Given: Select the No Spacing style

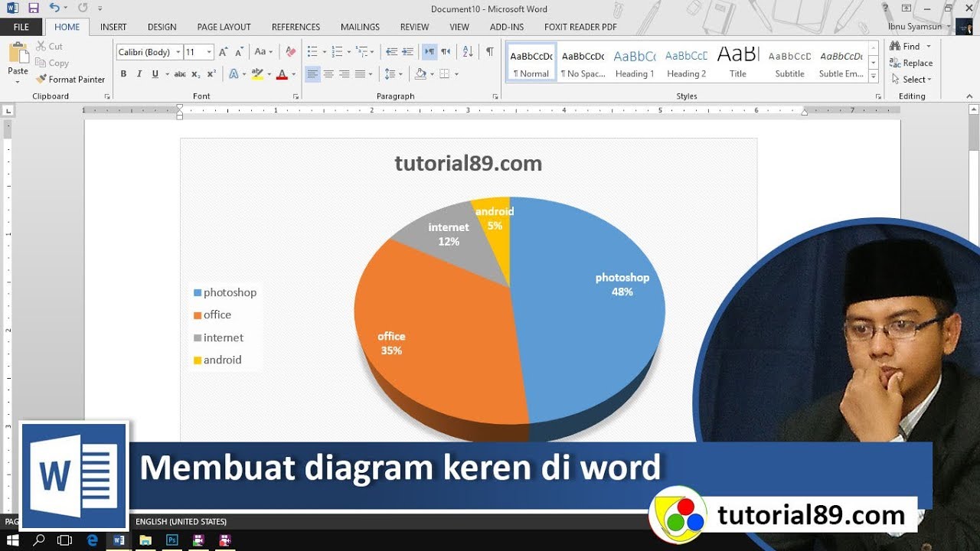Looking at the screenshot, I should tap(583, 62).
